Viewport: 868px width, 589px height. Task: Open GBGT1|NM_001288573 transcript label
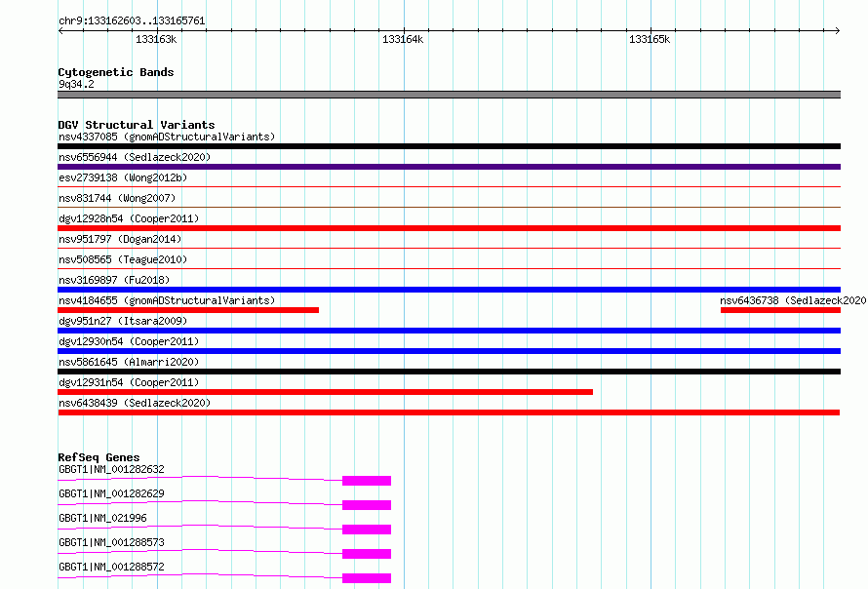click(111, 542)
